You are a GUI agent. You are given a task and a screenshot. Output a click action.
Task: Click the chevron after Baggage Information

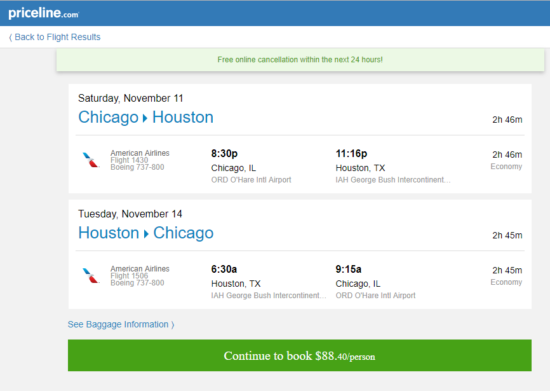coord(173,325)
